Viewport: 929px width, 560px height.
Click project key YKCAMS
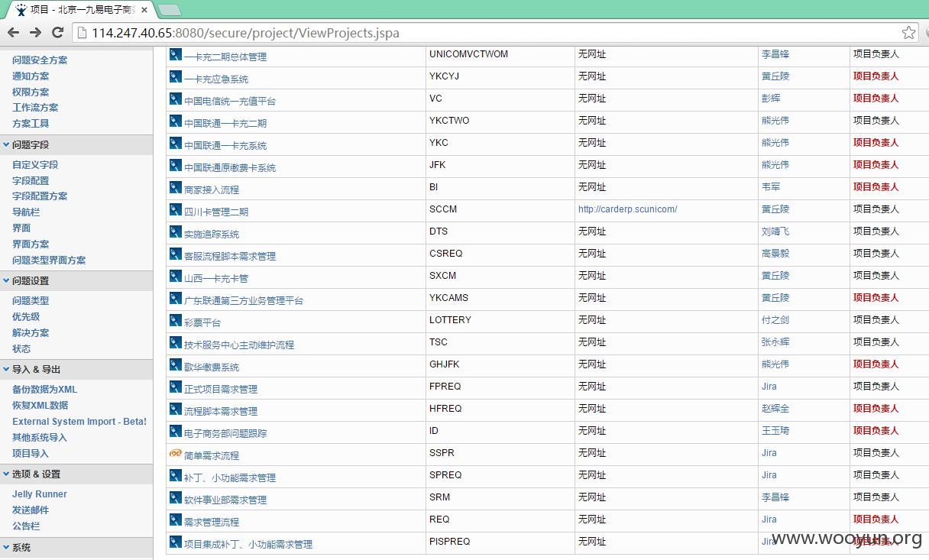(449, 298)
